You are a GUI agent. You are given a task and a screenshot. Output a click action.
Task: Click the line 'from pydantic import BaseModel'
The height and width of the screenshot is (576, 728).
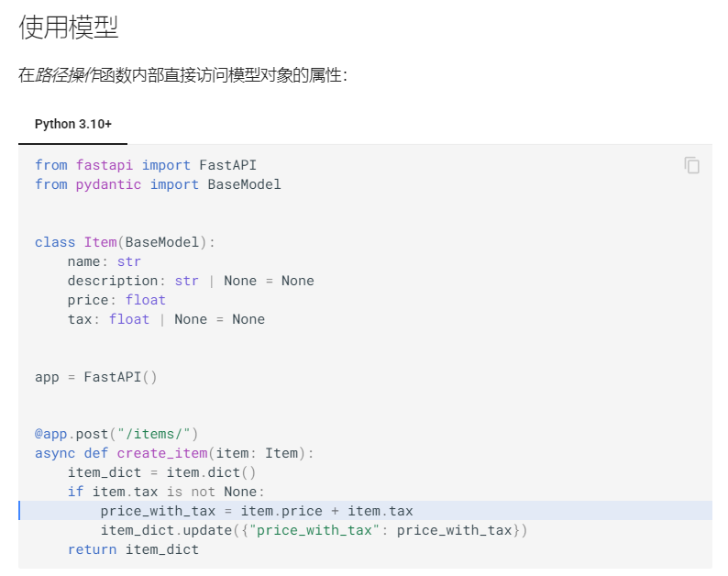158,184
